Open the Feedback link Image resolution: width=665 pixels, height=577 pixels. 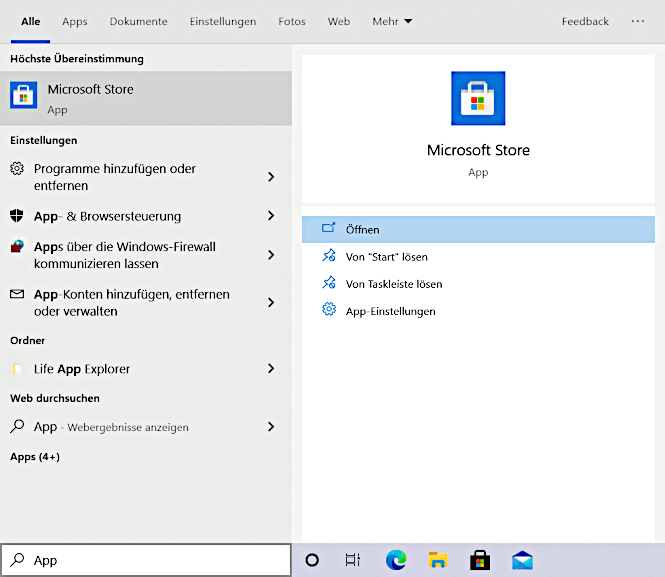click(x=585, y=21)
